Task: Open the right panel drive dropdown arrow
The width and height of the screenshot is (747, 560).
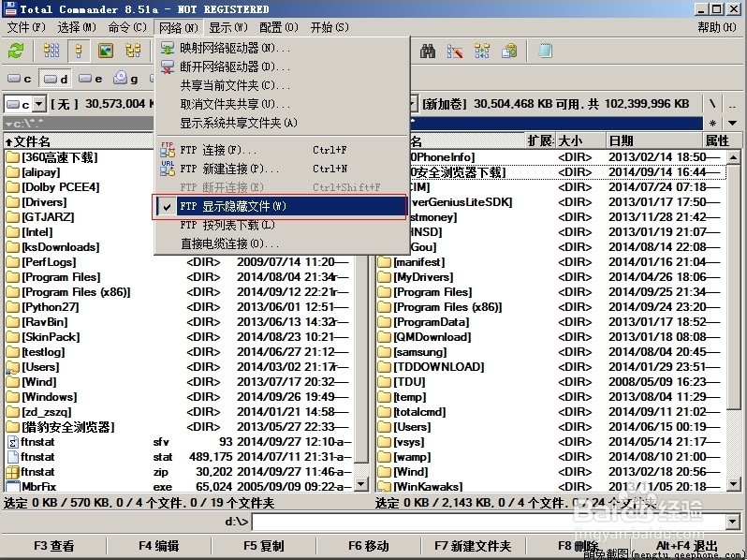Action: pos(414,103)
